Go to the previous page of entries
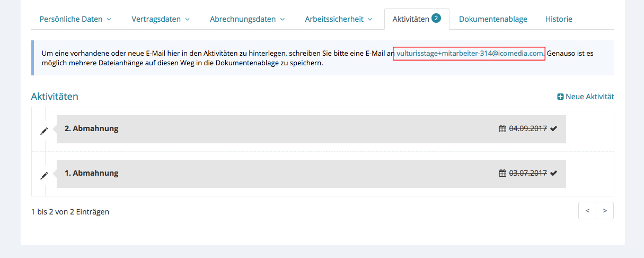Screen dimensions: 644x258 tap(587, 211)
